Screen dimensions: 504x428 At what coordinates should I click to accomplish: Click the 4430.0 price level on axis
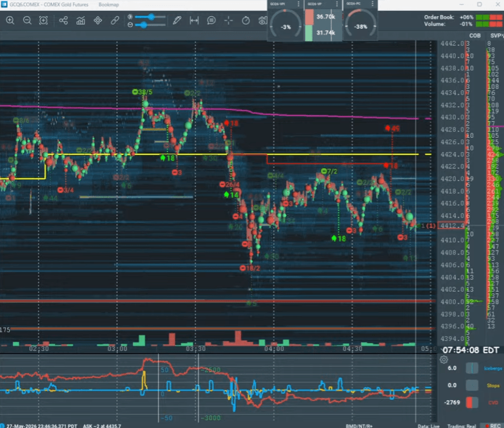[451, 117]
